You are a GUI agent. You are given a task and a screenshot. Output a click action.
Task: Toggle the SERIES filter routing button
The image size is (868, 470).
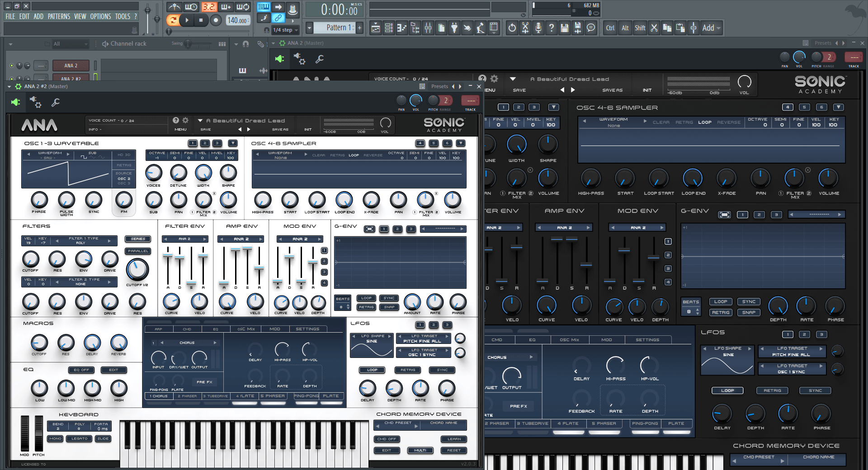tap(138, 239)
